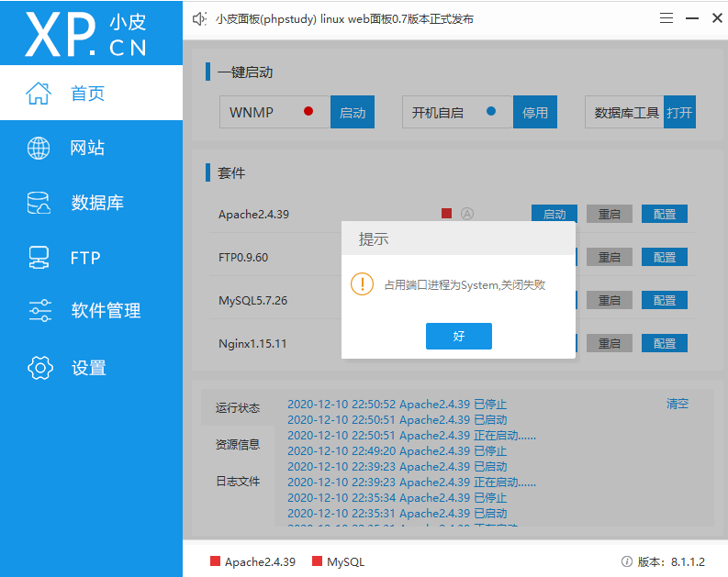Click the circled A icon beside Apache
This screenshot has width=728, height=577.
pos(467,214)
